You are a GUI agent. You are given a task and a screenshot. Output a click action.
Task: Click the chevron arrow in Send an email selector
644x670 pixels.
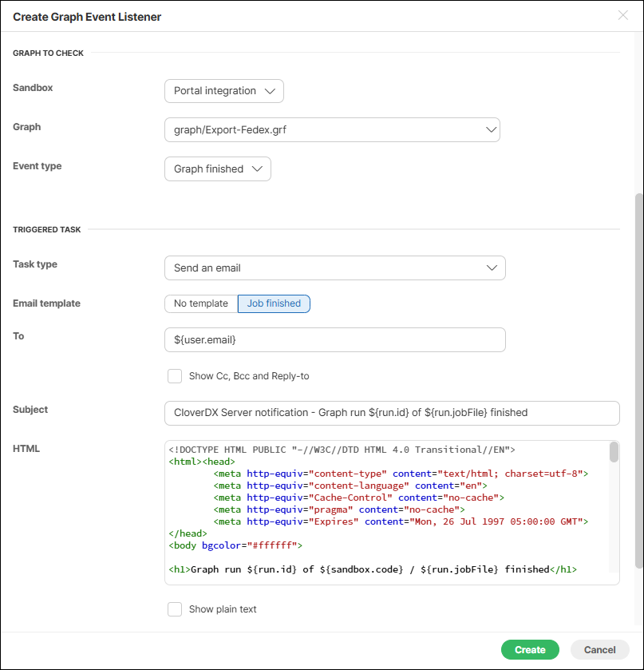pyautogui.click(x=492, y=268)
